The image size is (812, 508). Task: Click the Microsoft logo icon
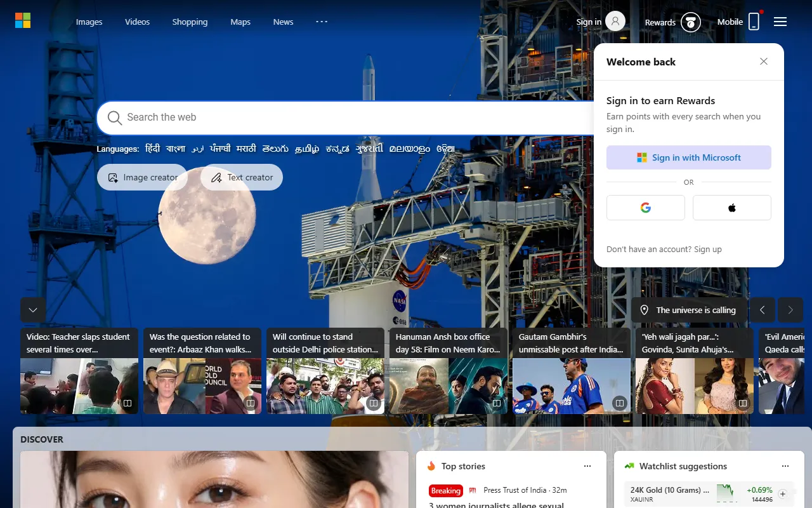coord(23,21)
